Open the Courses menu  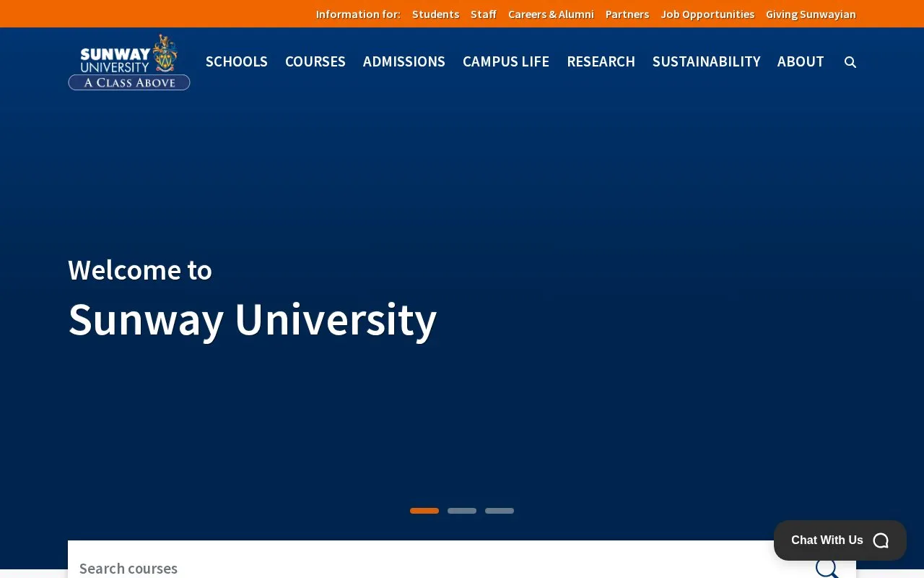(315, 61)
